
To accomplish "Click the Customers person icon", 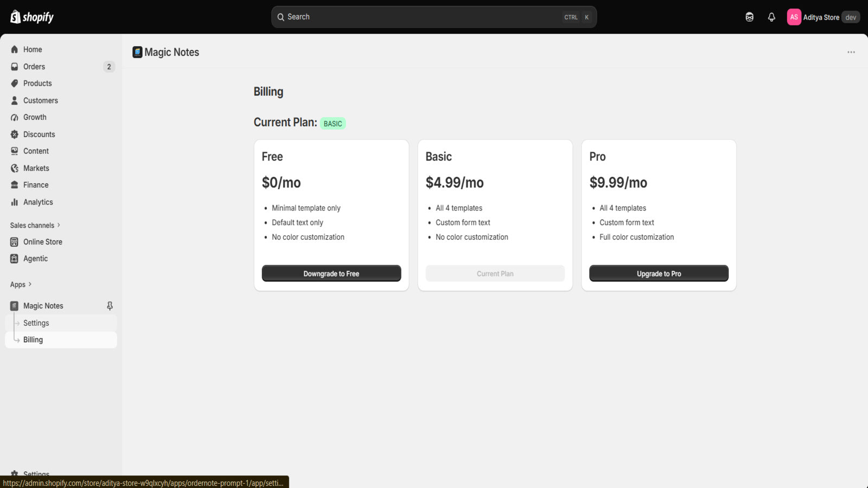I will 15,100.
